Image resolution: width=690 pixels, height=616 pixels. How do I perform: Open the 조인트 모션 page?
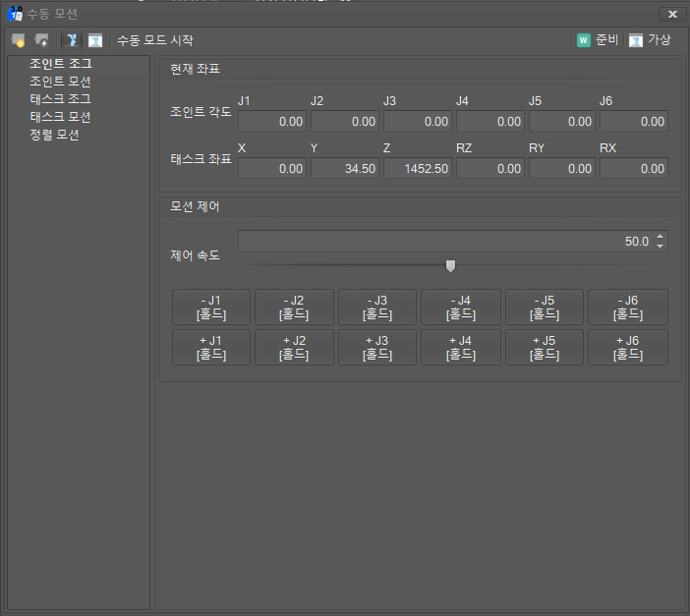[60, 82]
